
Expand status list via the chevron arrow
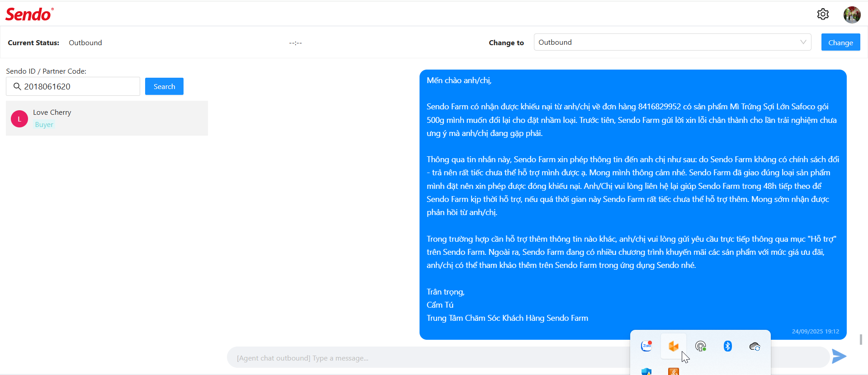[x=803, y=42]
